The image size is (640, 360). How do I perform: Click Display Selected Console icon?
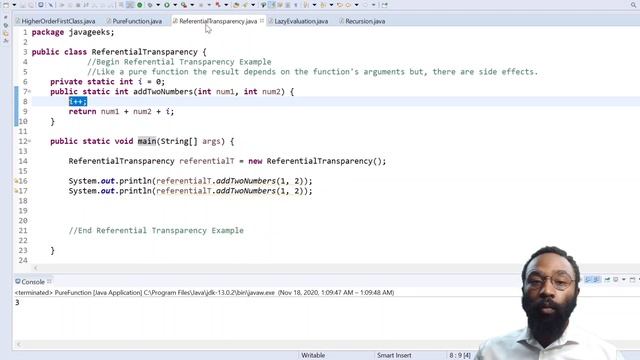point(615,280)
